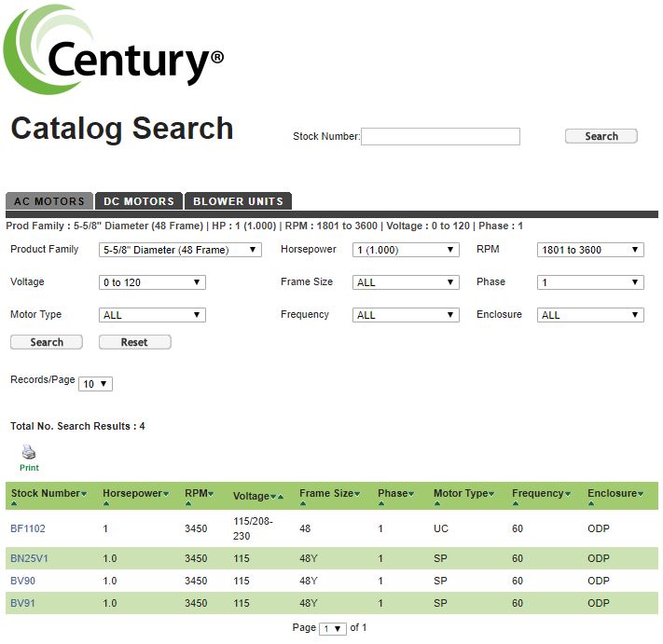Switch to the BLOWER UNITS tab

click(238, 201)
